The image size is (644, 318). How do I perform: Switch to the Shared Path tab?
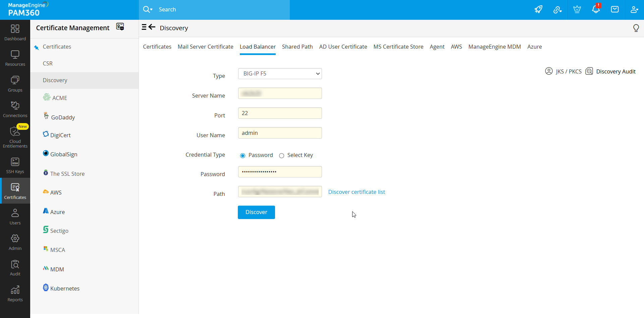click(297, 47)
